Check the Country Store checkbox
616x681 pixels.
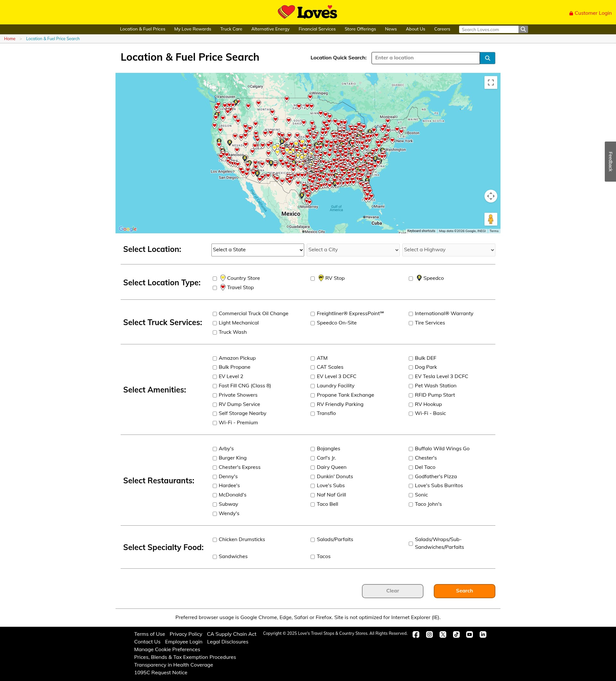[x=215, y=279]
